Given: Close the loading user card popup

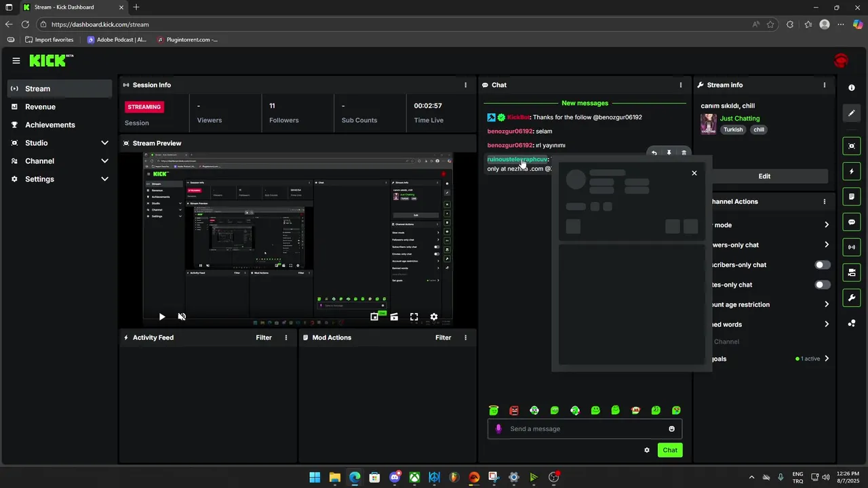Looking at the screenshot, I should point(694,173).
